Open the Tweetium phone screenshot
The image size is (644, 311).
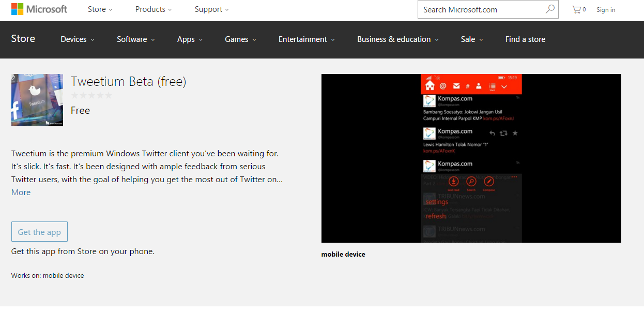tap(471, 158)
